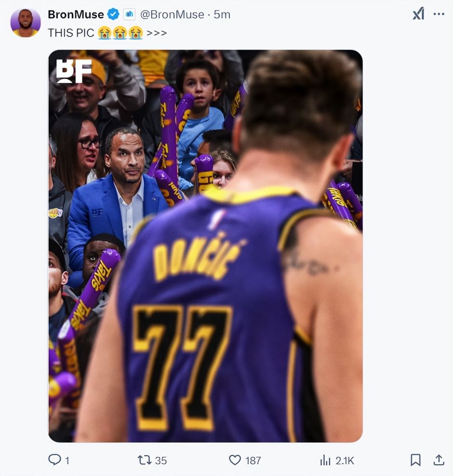
Task: Click the 2.1K views count
Action: [x=345, y=461]
